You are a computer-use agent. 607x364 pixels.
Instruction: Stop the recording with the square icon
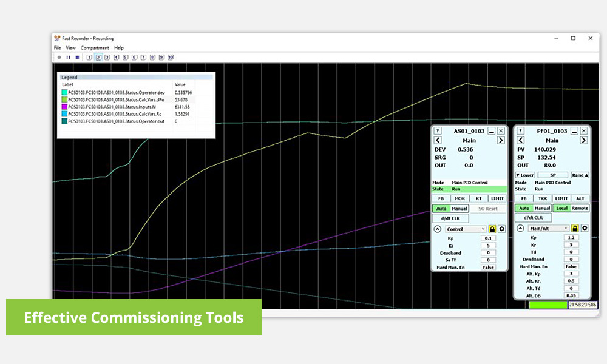click(x=77, y=57)
